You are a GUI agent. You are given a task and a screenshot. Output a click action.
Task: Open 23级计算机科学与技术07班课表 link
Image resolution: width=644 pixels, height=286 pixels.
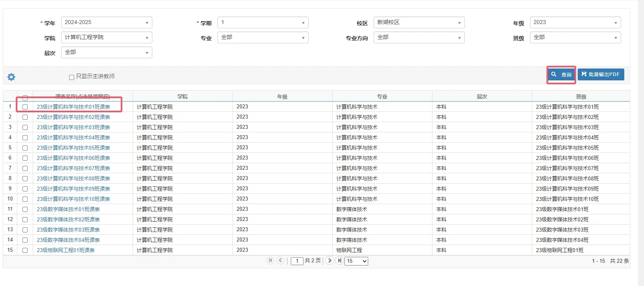(x=73, y=168)
